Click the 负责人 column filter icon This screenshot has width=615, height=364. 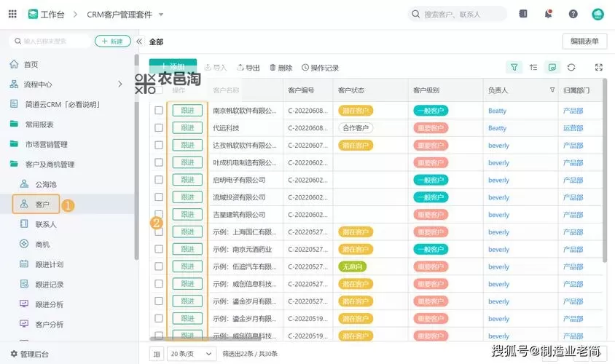pos(552,90)
